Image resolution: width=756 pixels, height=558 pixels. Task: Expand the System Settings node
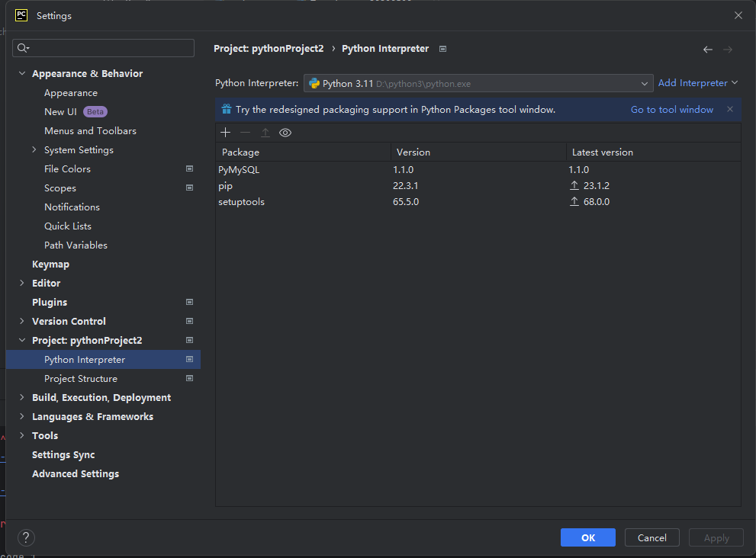coord(34,150)
